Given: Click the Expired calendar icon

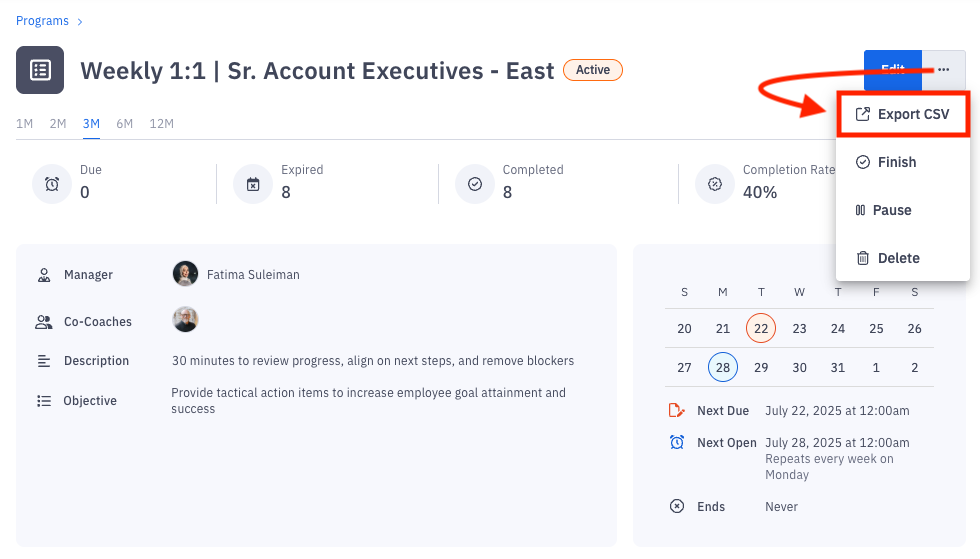Looking at the screenshot, I should pyautogui.click(x=253, y=184).
